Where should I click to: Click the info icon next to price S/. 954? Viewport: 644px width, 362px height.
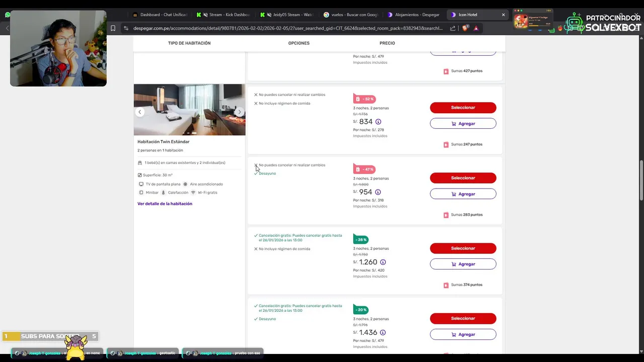click(378, 192)
